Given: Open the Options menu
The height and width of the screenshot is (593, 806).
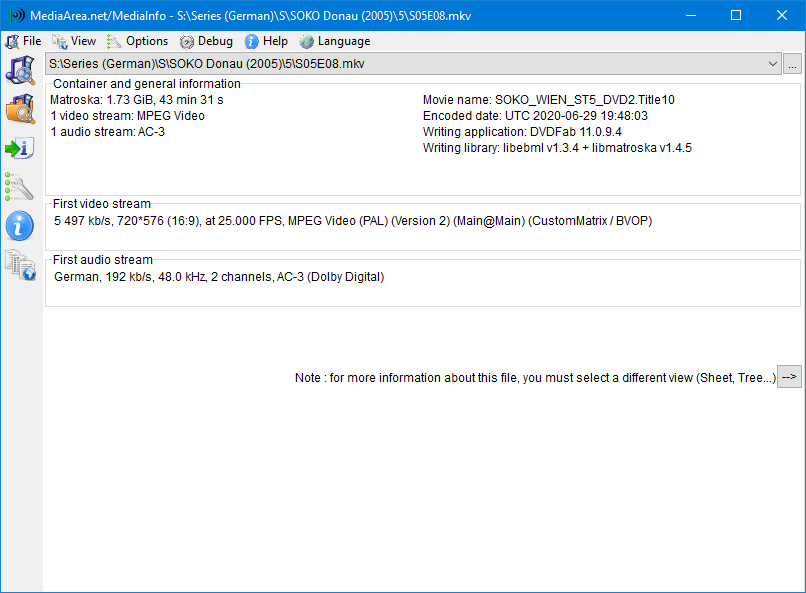Looking at the screenshot, I should [x=137, y=41].
